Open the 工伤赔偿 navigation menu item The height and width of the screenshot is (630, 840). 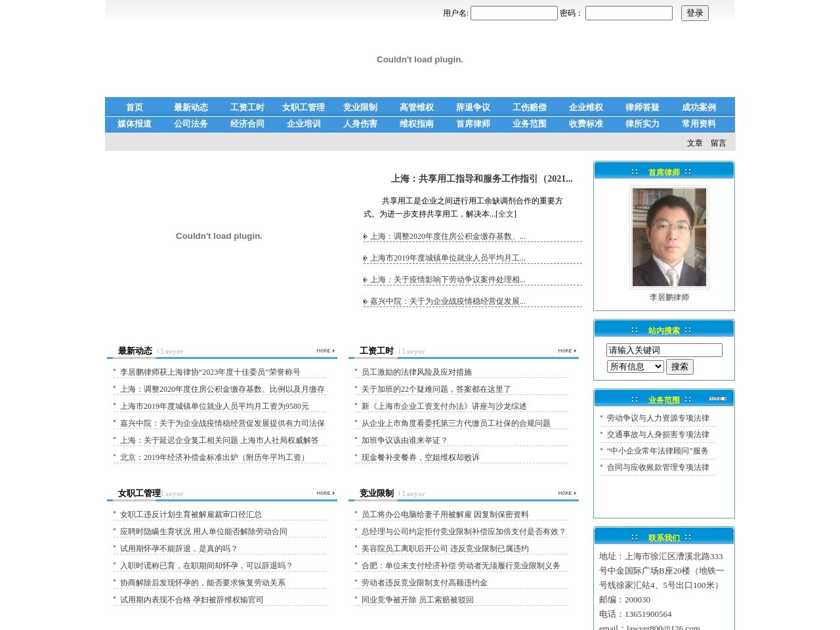click(529, 107)
